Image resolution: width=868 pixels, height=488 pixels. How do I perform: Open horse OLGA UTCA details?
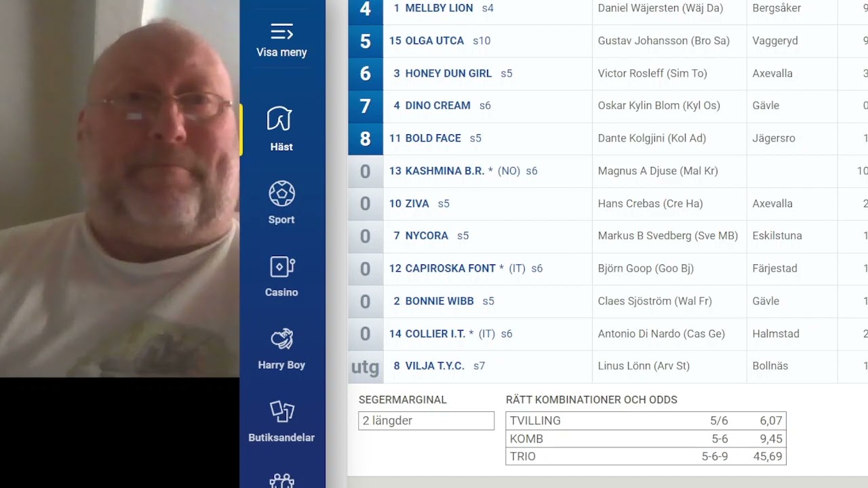434,41
